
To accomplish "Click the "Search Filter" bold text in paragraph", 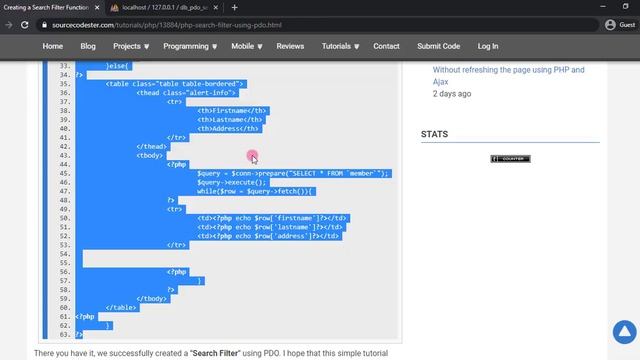I will coord(215,353).
